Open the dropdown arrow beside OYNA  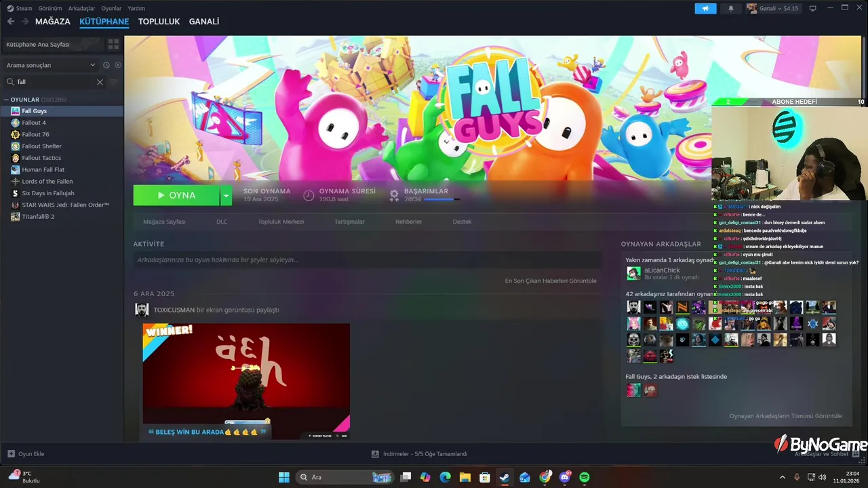(x=226, y=195)
